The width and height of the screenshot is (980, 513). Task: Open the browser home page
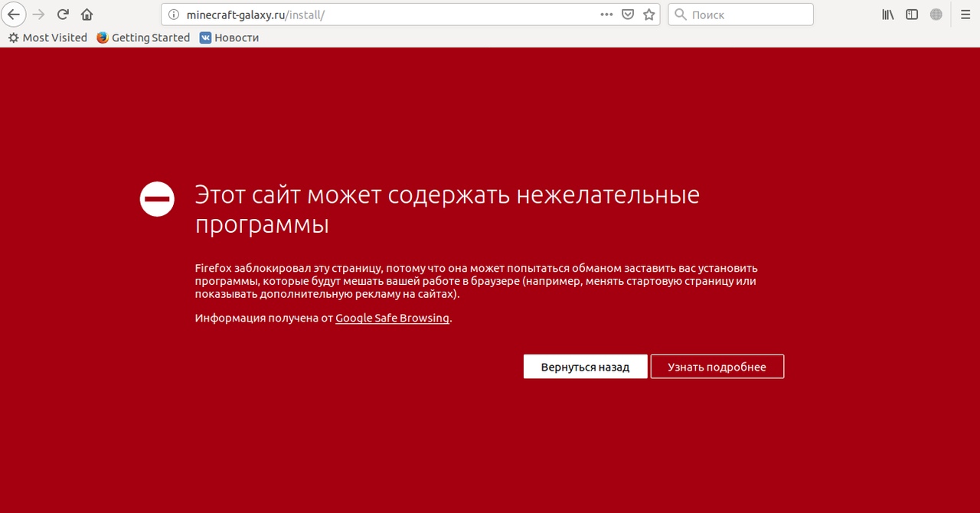click(x=87, y=15)
